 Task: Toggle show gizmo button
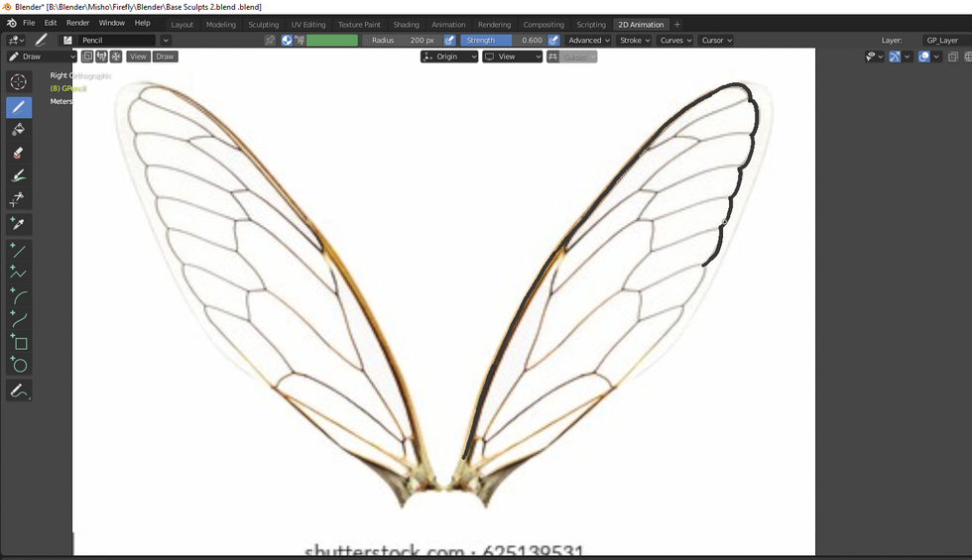tap(895, 56)
